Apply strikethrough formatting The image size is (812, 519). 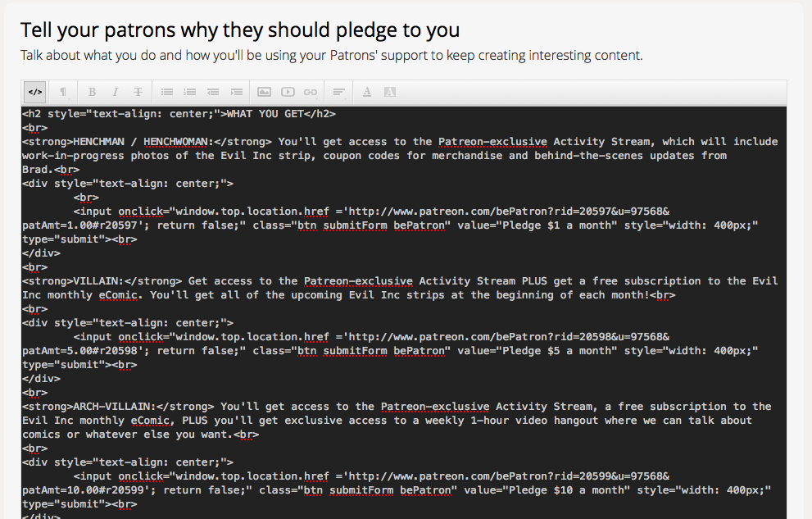coord(138,92)
